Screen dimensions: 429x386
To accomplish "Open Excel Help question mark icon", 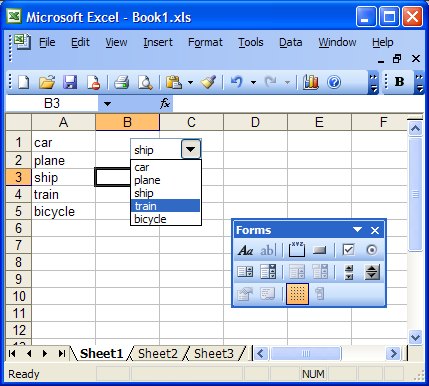I will (334, 82).
